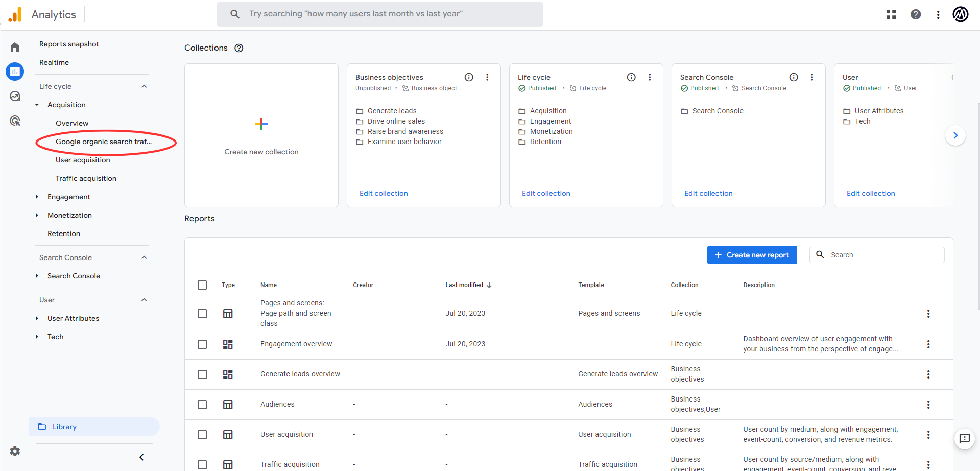Open the Advertising icon in left rail
980x471 pixels.
pyautogui.click(x=15, y=121)
